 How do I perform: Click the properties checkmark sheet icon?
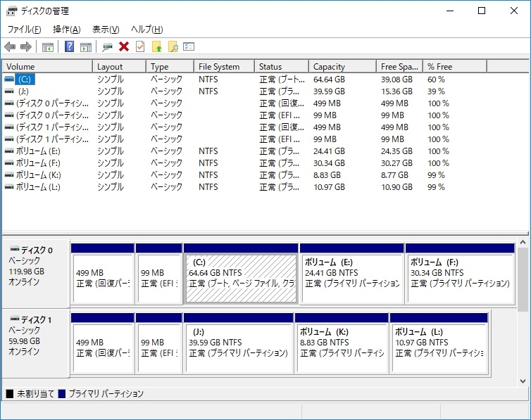[x=140, y=47]
